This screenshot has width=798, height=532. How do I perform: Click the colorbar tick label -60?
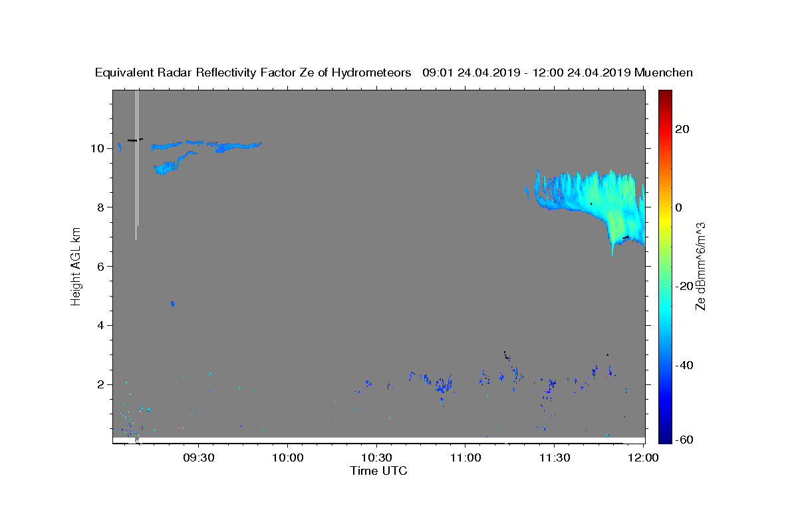[685, 440]
